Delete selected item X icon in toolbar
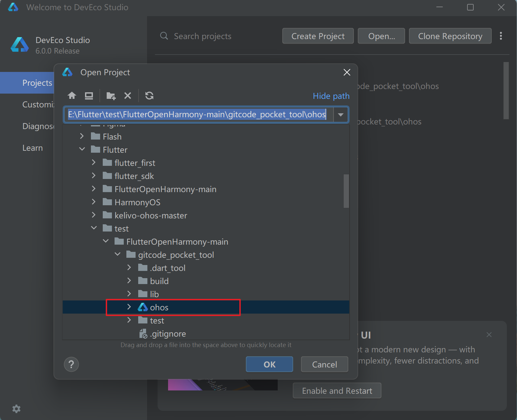 click(x=128, y=96)
